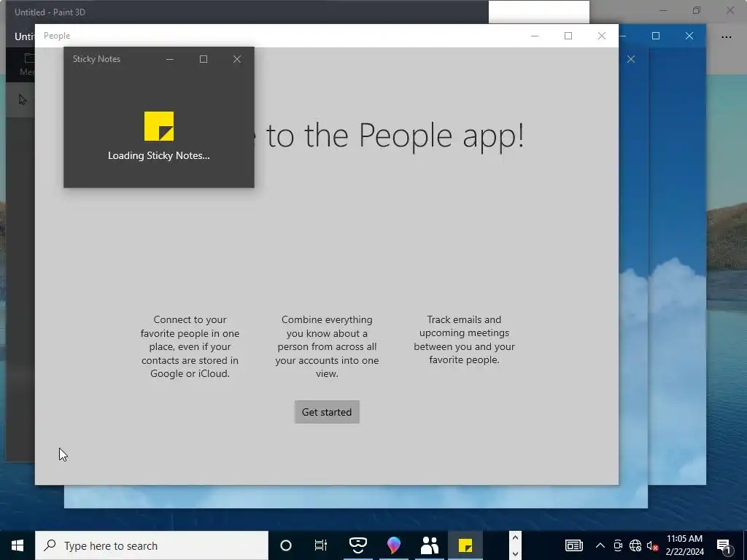Open the notification center icon
Viewport: 747px width, 560px height.
[x=724, y=545]
